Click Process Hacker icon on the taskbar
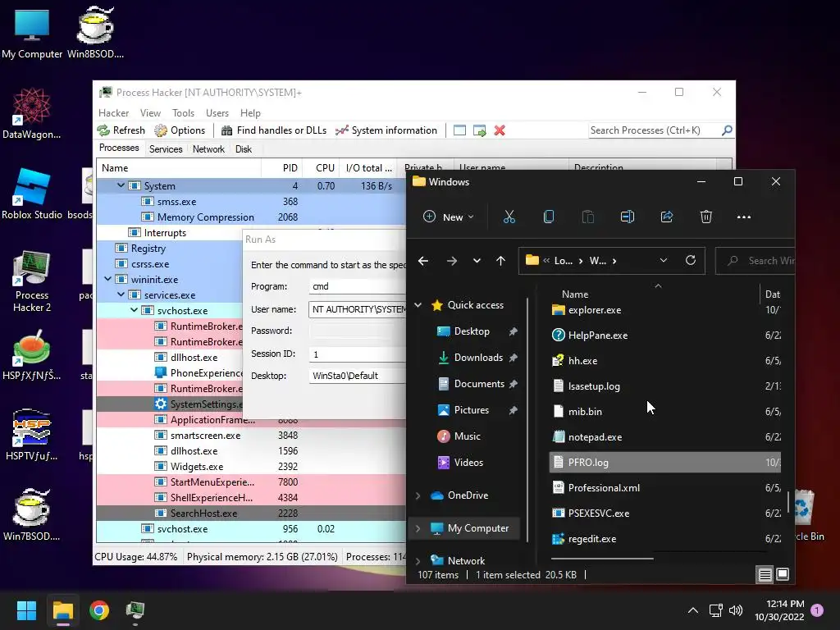Screen dimensions: 840x630 (x=135, y=610)
